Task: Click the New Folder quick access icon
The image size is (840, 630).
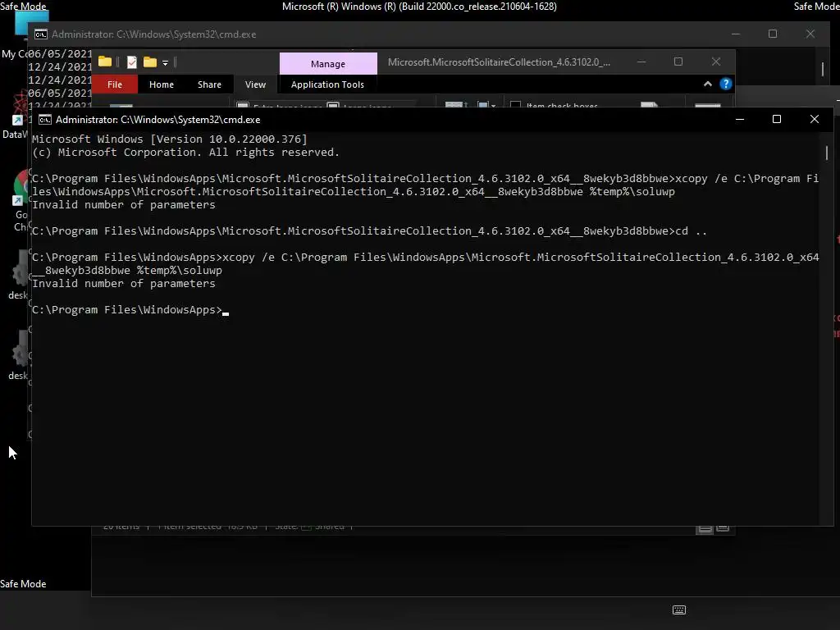Action: click(x=150, y=62)
